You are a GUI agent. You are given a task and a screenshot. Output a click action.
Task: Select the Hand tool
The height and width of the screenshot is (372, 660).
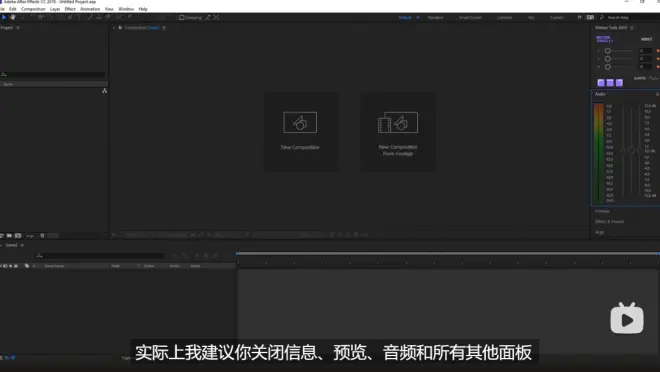coord(13,17)
